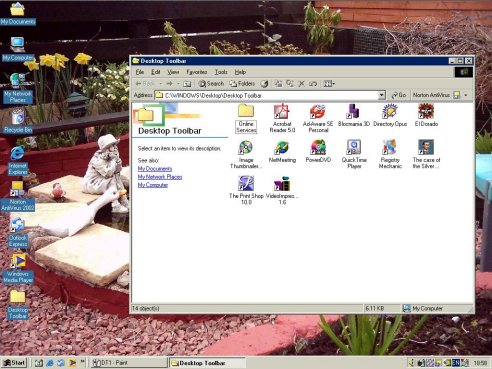Select the NetMeeting shortcut
This screenshot has width=492, height=369.
tap(282, 152)
